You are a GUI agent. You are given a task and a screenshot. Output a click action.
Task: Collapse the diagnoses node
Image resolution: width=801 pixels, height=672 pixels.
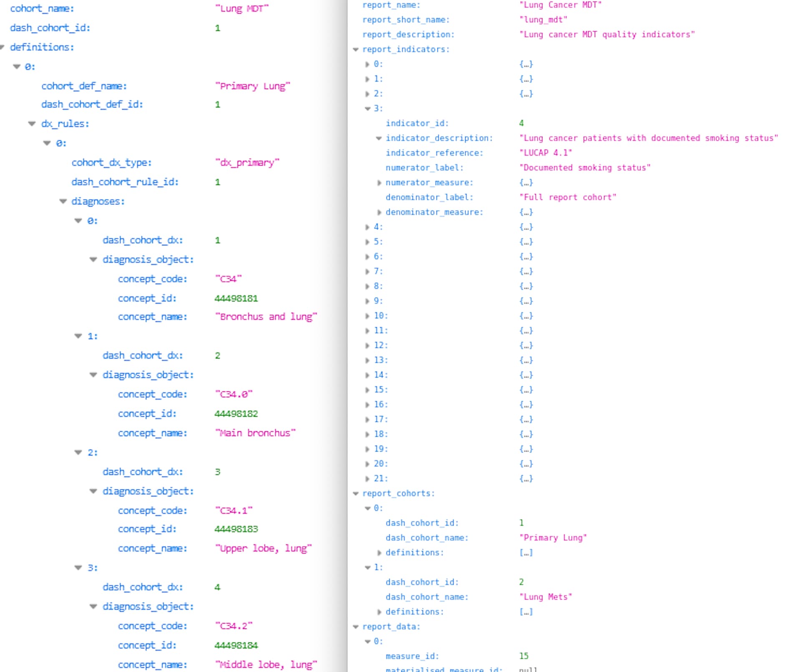pos(63,201)
